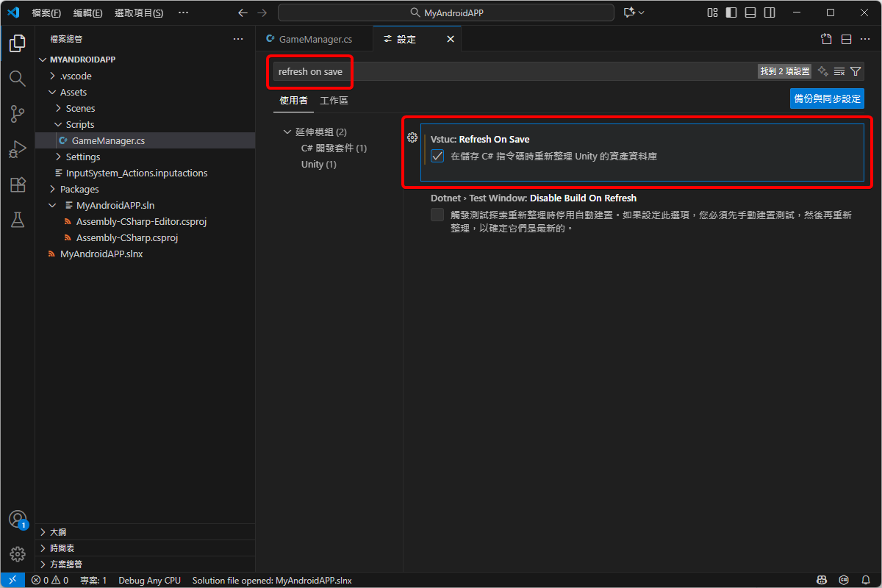Uncheck the Vstuc Refresh On Save checkbox
Image resolution: width=882 pixels, height=588 pixels.
point(438,156)
